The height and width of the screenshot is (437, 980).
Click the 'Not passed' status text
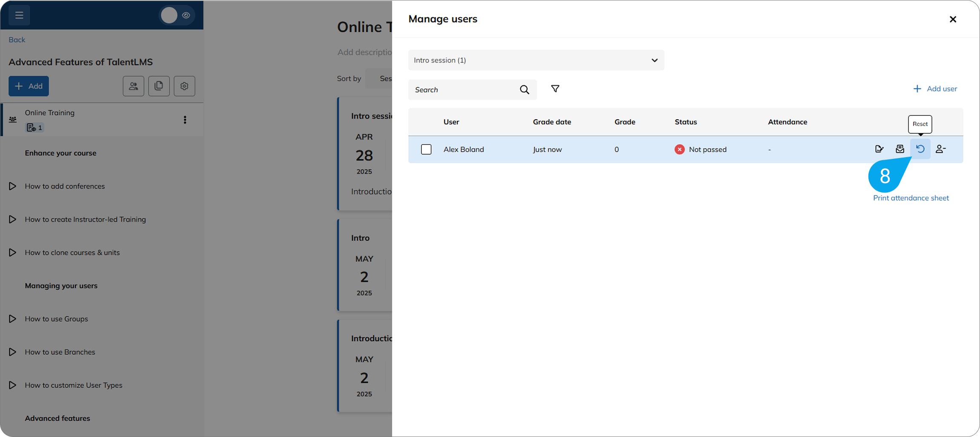tap(708, 149)
